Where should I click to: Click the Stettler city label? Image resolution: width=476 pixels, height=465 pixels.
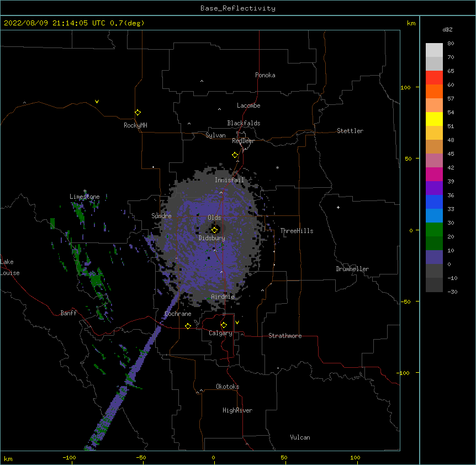pyautogui.click(x=350, y=131)
